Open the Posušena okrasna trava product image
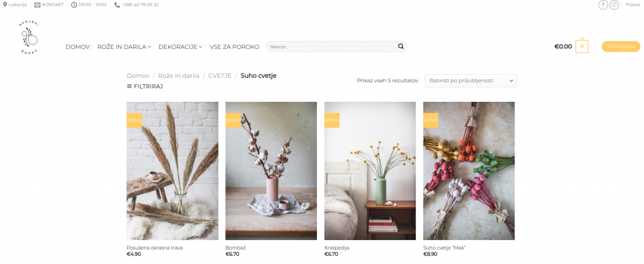 click(172, 171)
